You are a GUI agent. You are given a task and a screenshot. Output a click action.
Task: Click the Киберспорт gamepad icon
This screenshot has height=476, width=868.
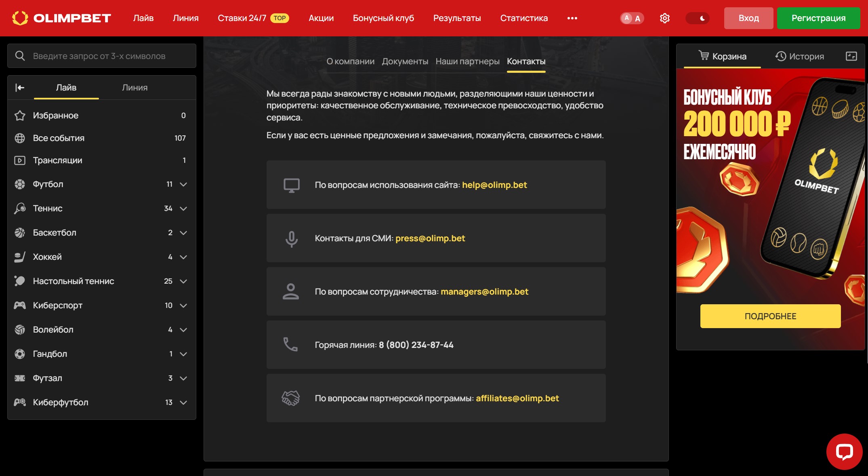(20, 305)
